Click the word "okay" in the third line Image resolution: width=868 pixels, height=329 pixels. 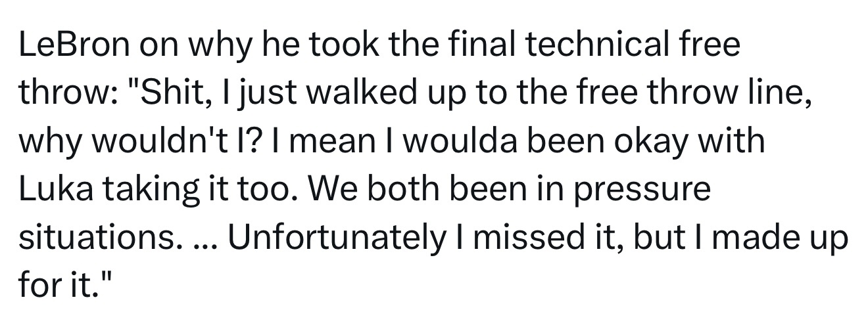pyautogui.click(x=666, y=143)
